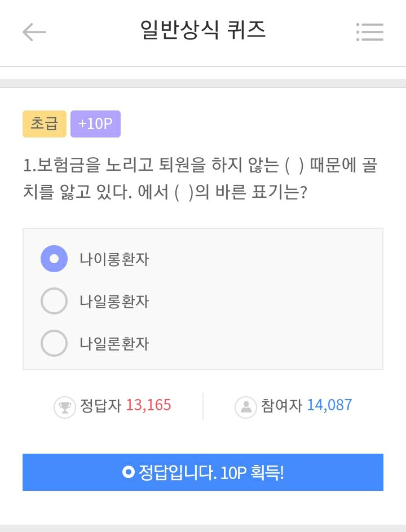Click the person icon beside 참여자
406x532 pixels.
click(x=246, y=407)
